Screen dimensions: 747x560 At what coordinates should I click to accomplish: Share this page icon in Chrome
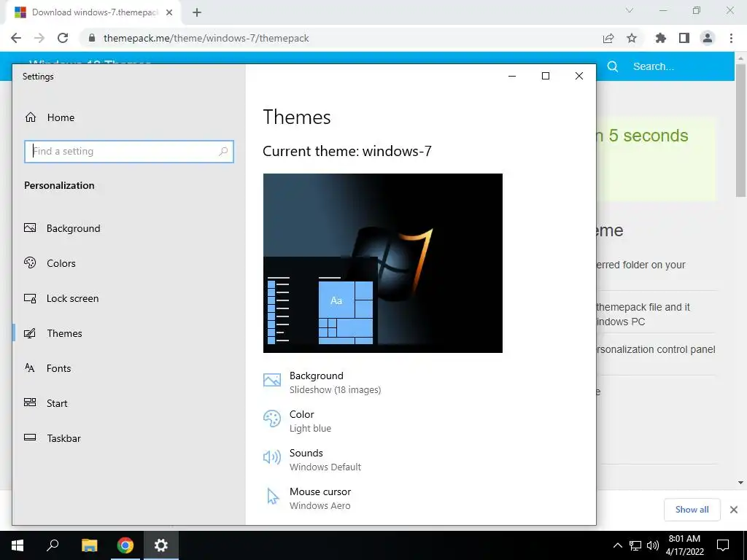[x=608, y=38]
